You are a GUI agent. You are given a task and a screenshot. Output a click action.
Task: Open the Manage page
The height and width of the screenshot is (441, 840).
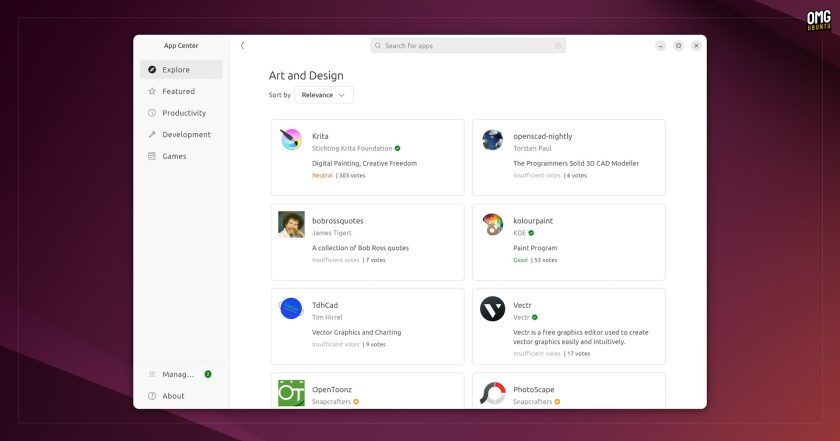click(181, 374)
